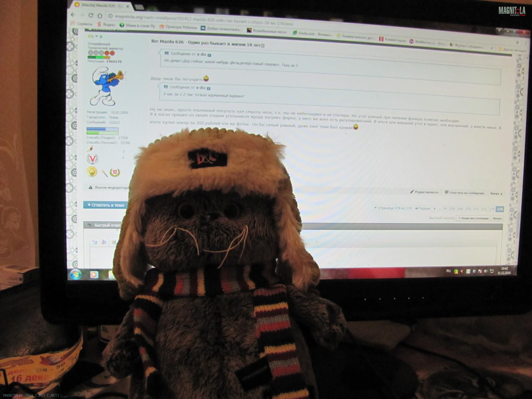
Task: Open the Страница 174 из 174 dropdown
Action: [x=393, y=208]
